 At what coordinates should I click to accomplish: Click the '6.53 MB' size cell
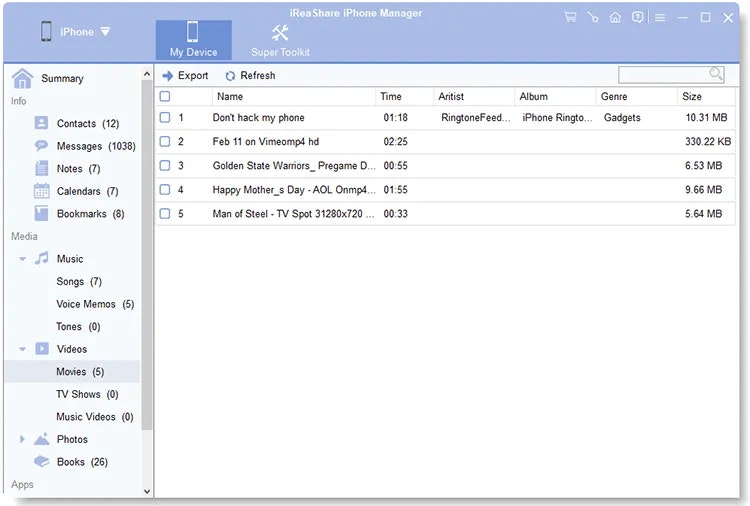(703, 165)
